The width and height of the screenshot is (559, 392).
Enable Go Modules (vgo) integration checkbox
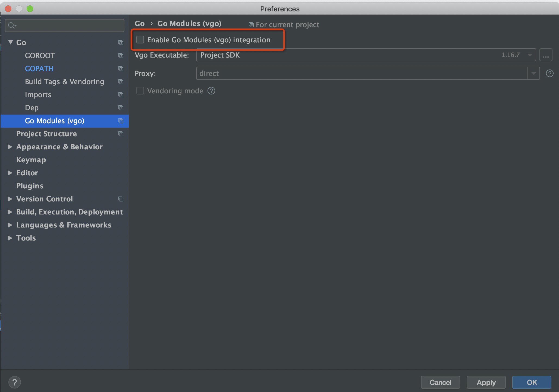[x=140, y=40]
